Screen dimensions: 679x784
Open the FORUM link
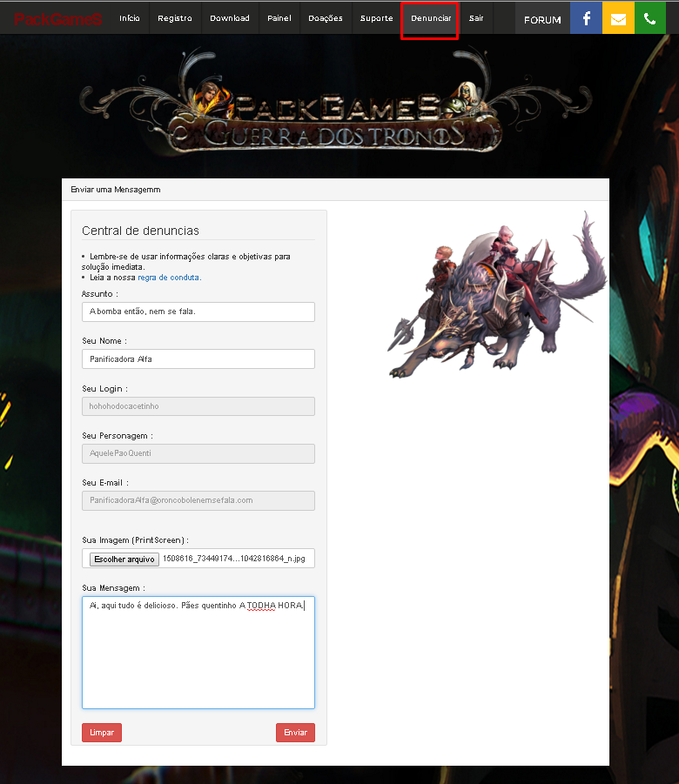coord(542,19)
